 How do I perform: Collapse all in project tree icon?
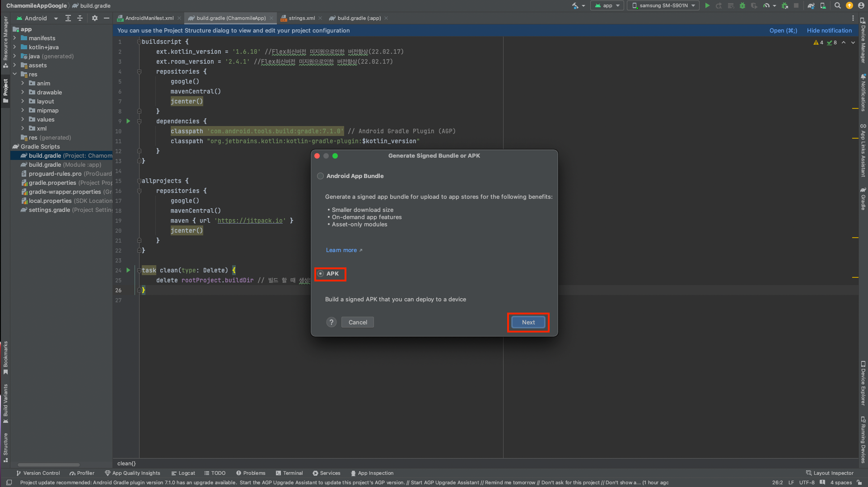[x=79, y=18]
